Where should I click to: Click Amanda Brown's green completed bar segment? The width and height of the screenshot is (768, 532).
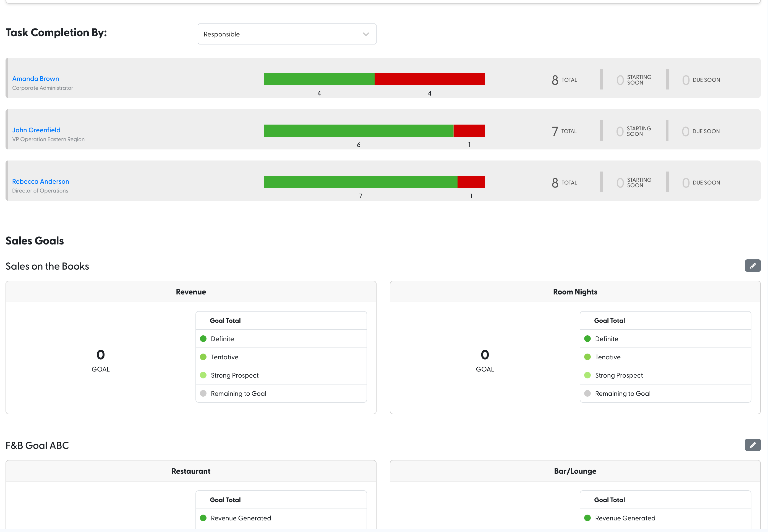[318, 79]
